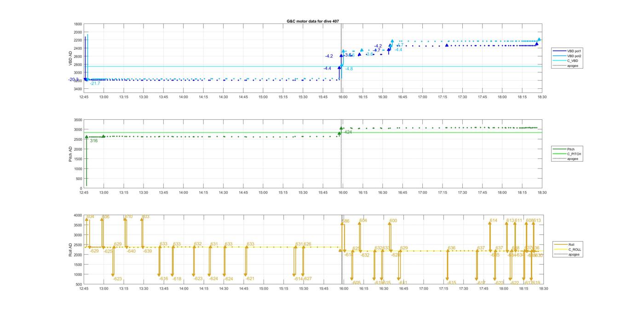Click the '-616' roll value label
Image resolution: width=644 pixels, height=319 pixels.
pos(164,278)
